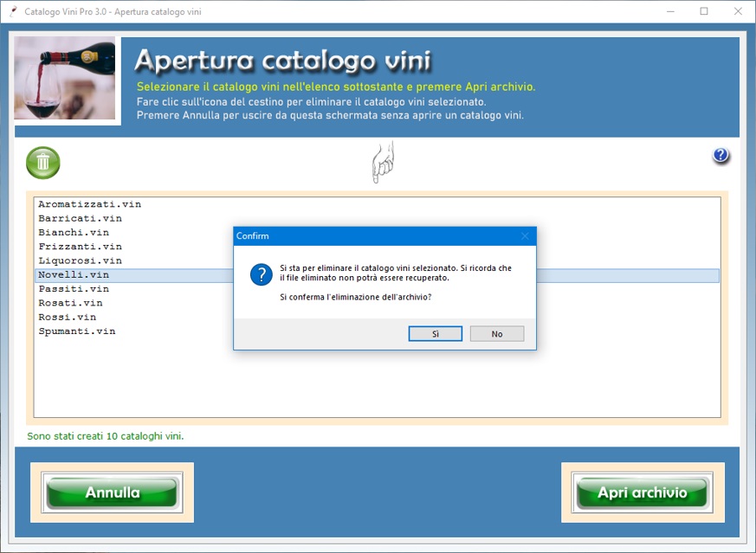Close the Catalogo Vini Pro window
Screen dimensions: 756x553
pos(738,11)
